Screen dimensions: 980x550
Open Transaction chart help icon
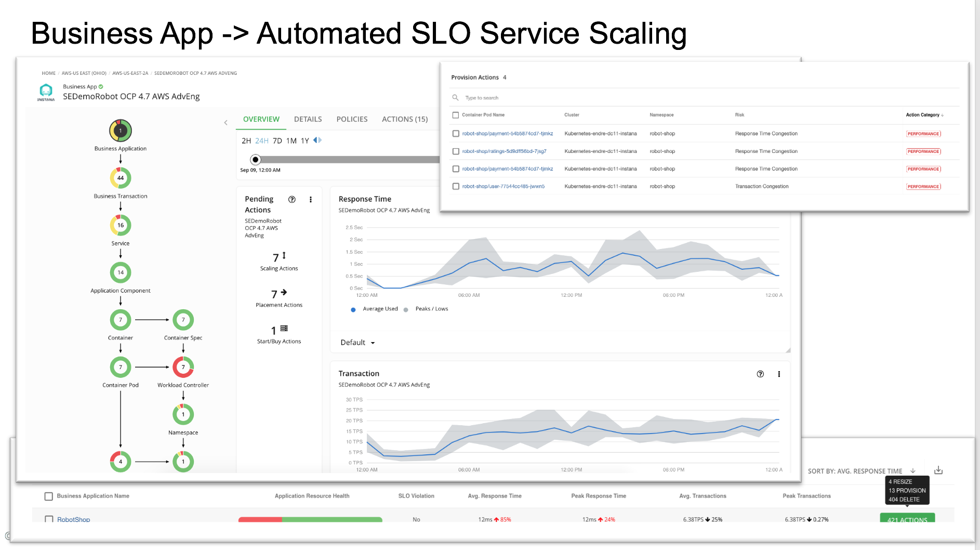click(x=760, y=374)
